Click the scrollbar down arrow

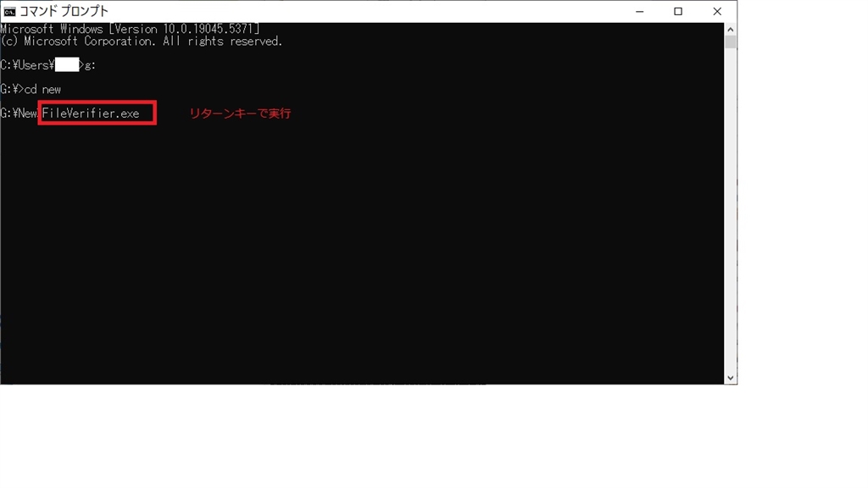(730, 378)
